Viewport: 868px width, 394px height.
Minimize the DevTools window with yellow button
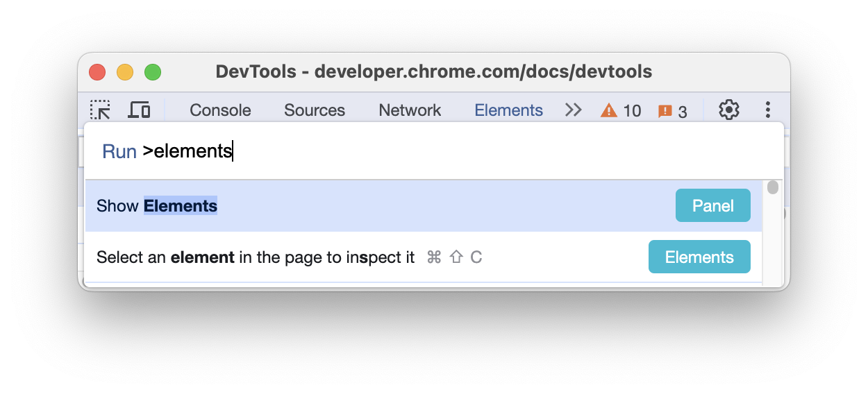(x=125, y=72)
